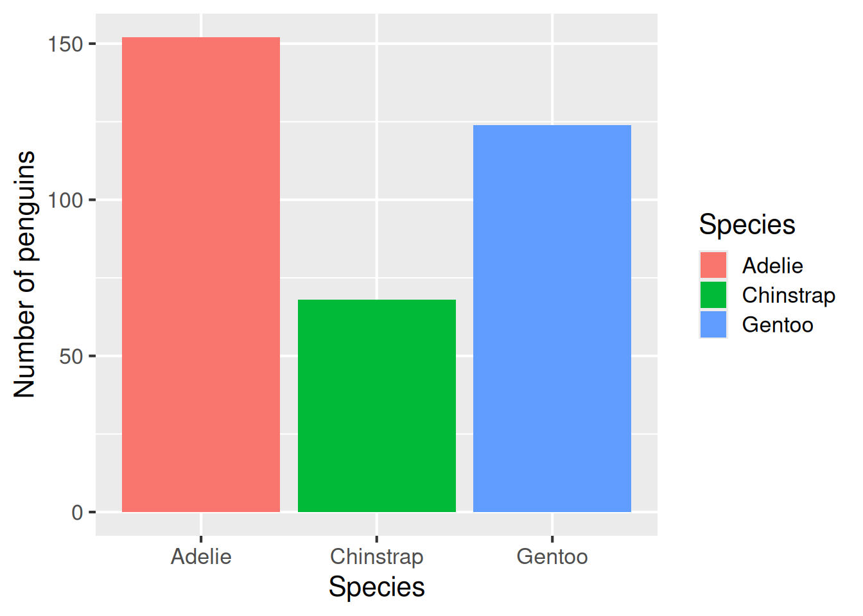Click the 150 y-axis tick label
Image resolution: width=863 pixels, height=616 pixels.
pos(65,44)
